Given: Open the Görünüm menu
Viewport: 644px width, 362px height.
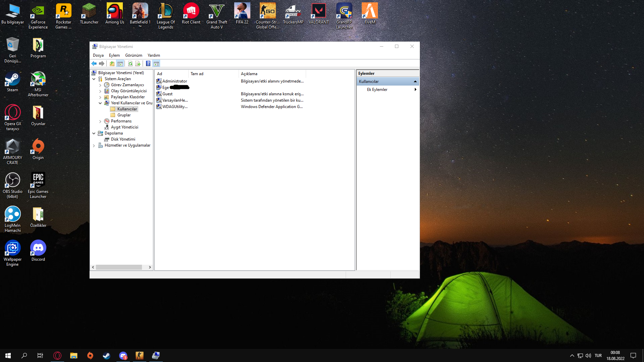Looking at the screenshot, I should pos(134,55).
